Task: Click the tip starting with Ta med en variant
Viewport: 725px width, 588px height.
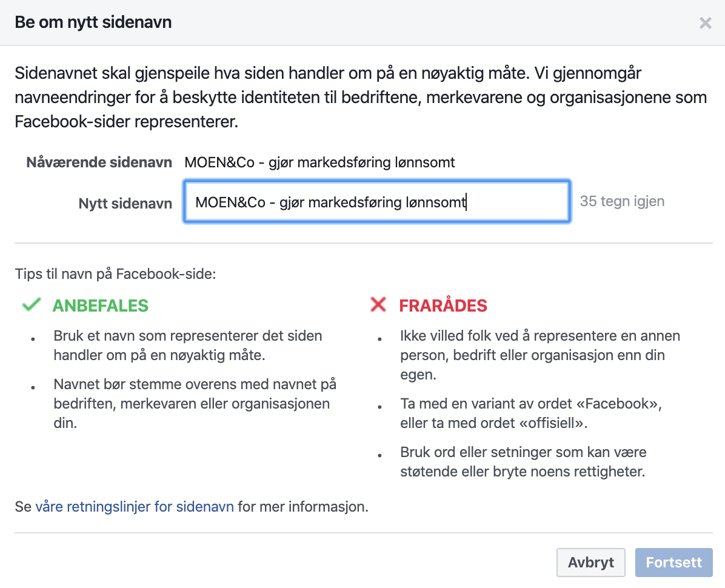Action: (x=531, y=413)
